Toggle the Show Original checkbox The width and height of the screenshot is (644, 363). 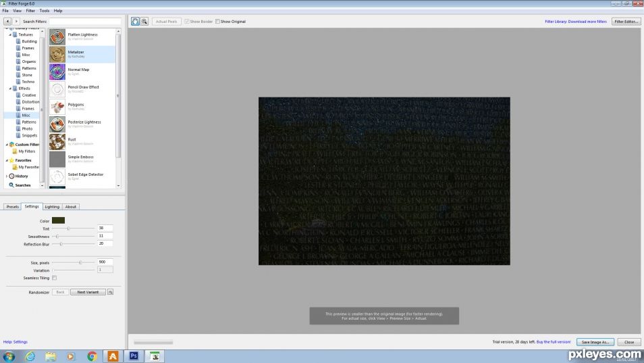[217, 22]
